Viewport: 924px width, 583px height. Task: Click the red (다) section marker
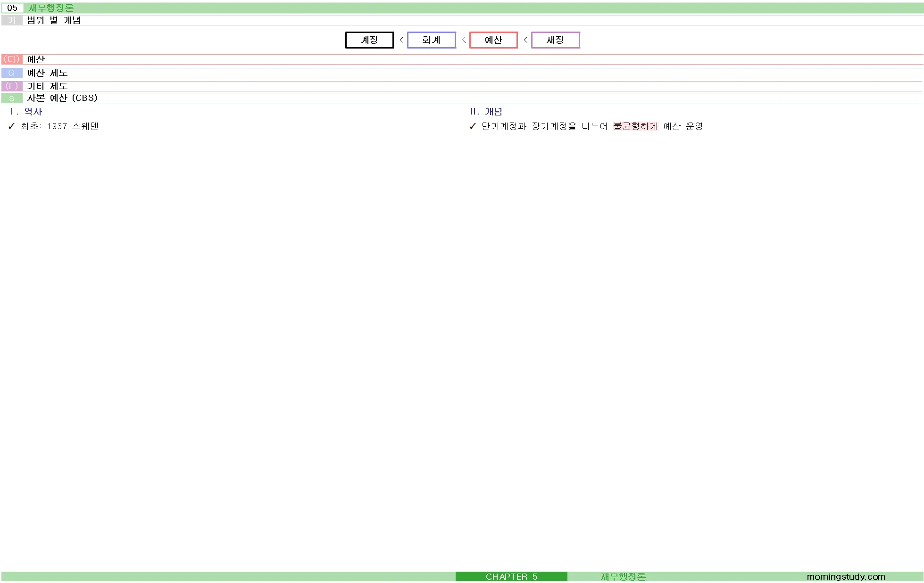[x=12, y=59]
